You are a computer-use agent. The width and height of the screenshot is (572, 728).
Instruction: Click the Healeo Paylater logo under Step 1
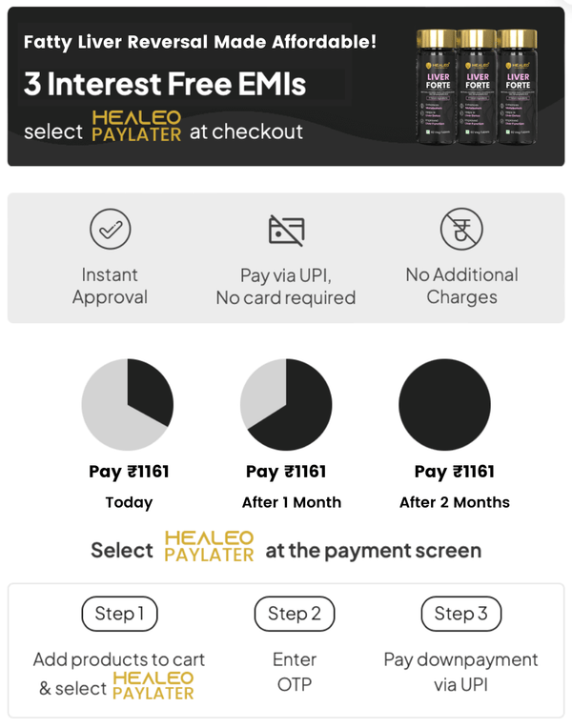[x=153, y=686]
